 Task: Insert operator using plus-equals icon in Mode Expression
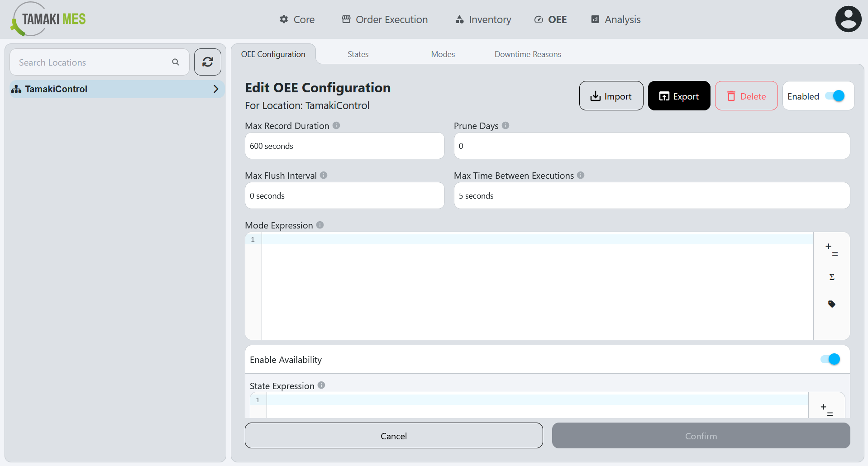[831, 249]
